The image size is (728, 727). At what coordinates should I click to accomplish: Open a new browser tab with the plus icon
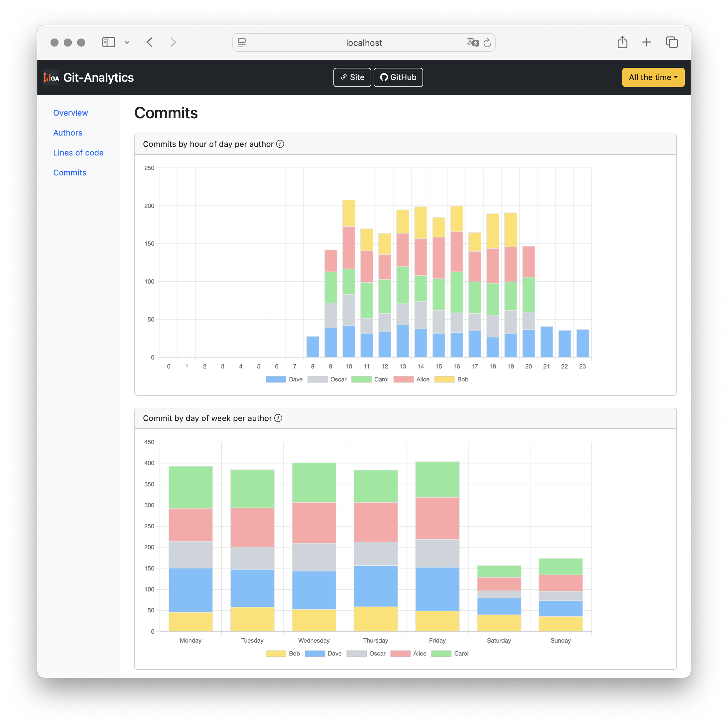click(647, 42)
